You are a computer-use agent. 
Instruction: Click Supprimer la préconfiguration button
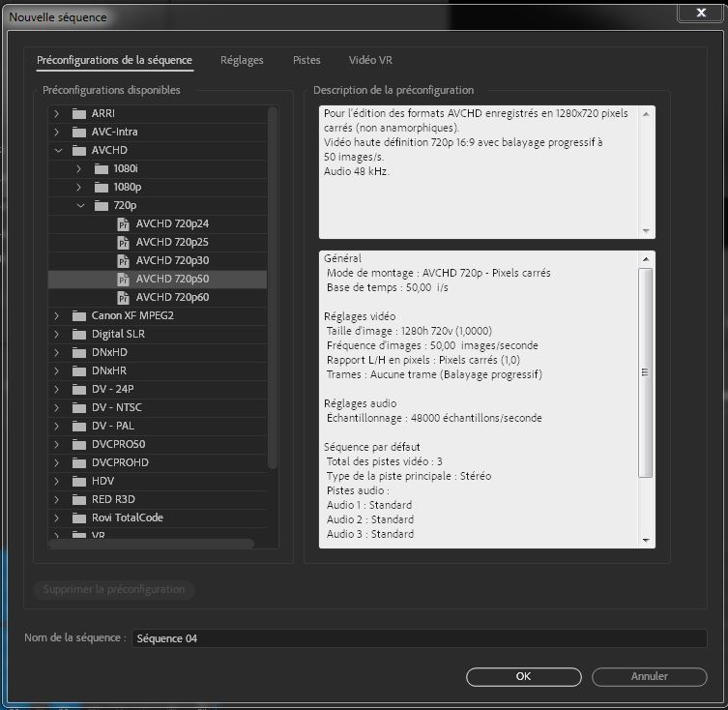coord(114,590)
